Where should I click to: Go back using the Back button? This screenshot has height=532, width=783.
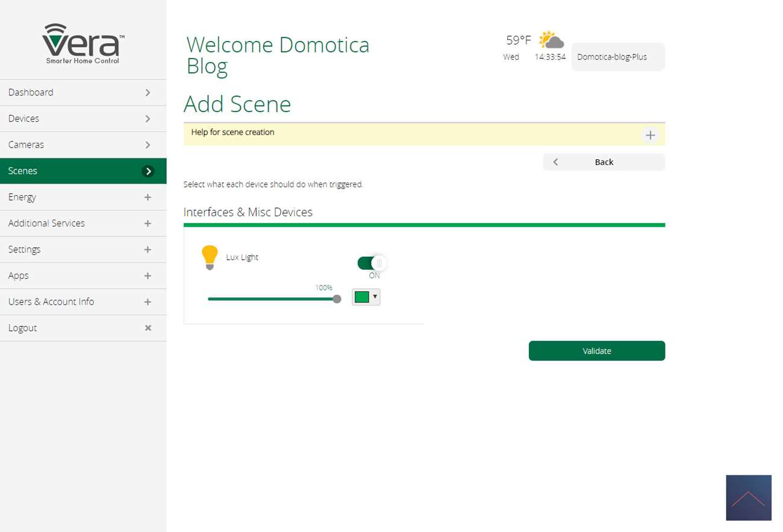tap(604, 162)
